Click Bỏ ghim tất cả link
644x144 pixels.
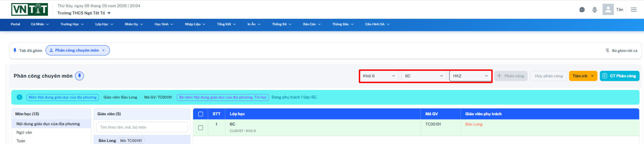click(x=621, y=51)
